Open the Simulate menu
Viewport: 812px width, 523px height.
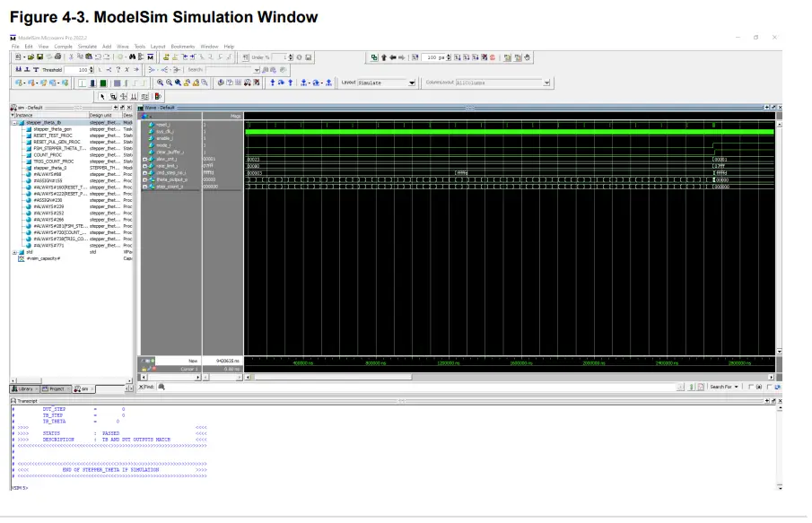pyautogui.click(x=87, y=47)
